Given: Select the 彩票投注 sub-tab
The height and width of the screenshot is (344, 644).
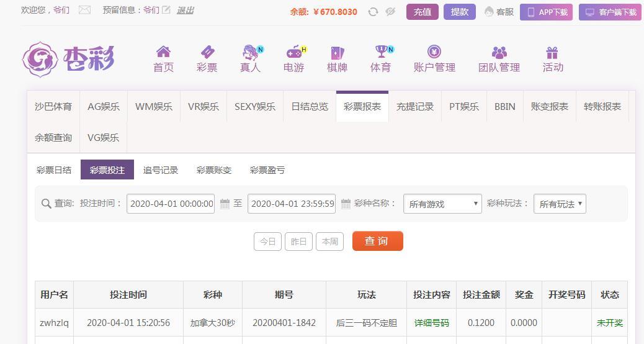Looking at the screenshot, I should point(107,170).
